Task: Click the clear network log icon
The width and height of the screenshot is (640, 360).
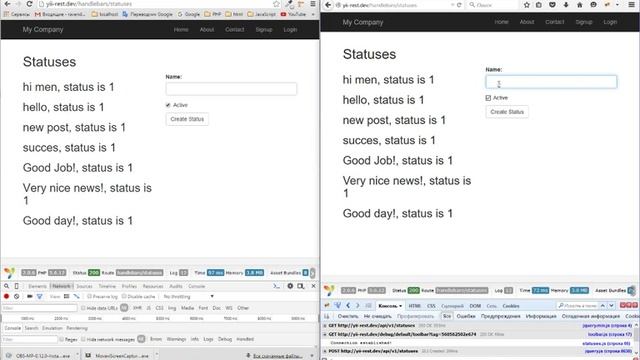Action: click(17, 296)
